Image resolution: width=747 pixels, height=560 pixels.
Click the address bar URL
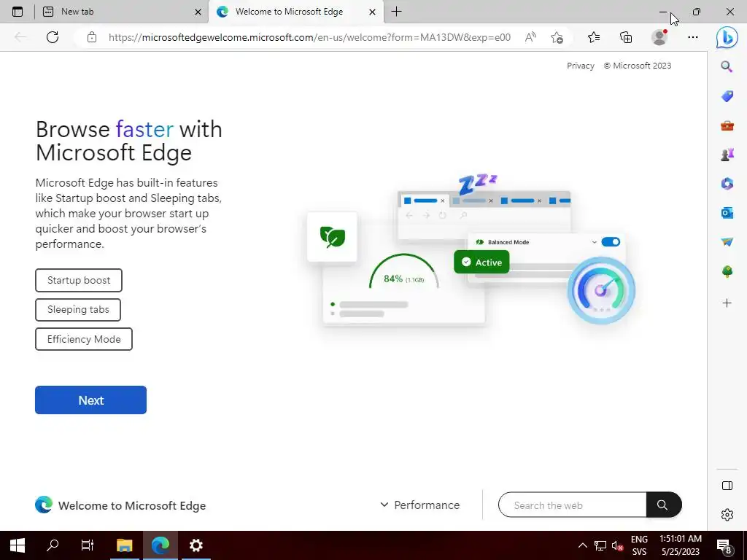tap(309, 37)
